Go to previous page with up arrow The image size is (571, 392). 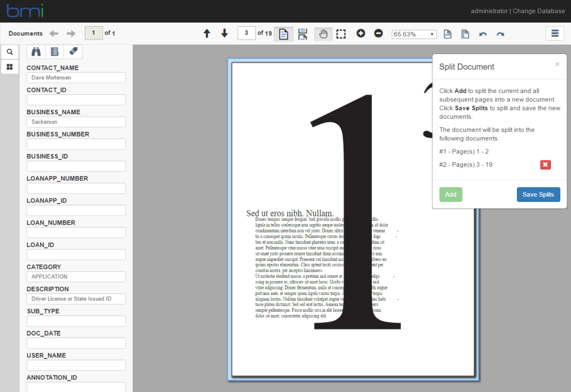[x=207, y=33]
